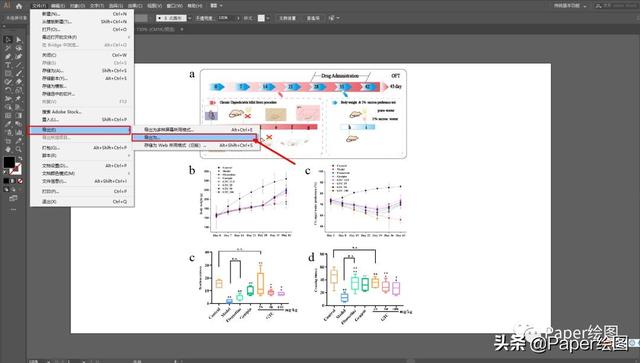Select the Pen tool
This screenshot has width=640, height=363.
click(8, 56)
